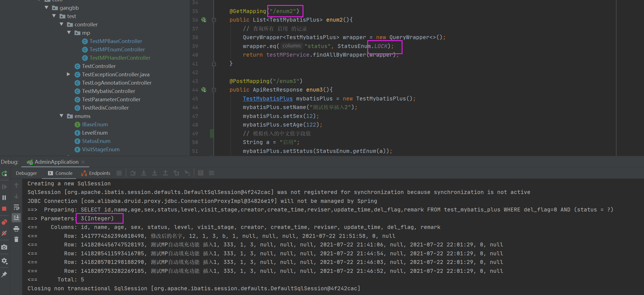Rerun AdminApplication debug session
644x295 pixels.
4,173
